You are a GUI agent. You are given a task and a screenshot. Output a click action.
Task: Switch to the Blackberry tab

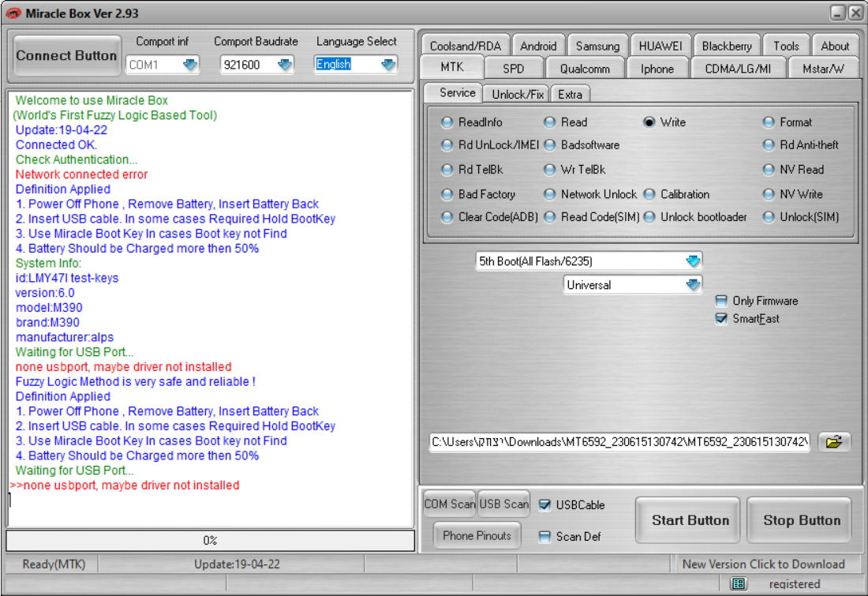727,46
